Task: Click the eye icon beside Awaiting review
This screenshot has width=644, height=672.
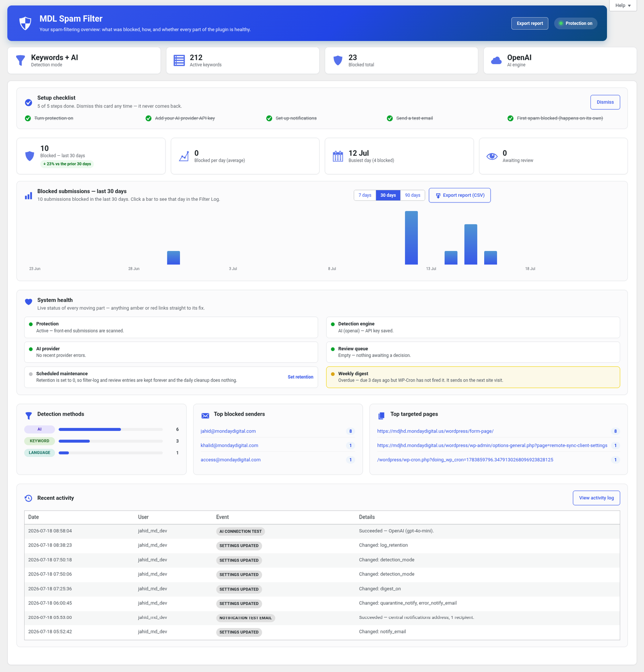Action: (x=492, y=156)
